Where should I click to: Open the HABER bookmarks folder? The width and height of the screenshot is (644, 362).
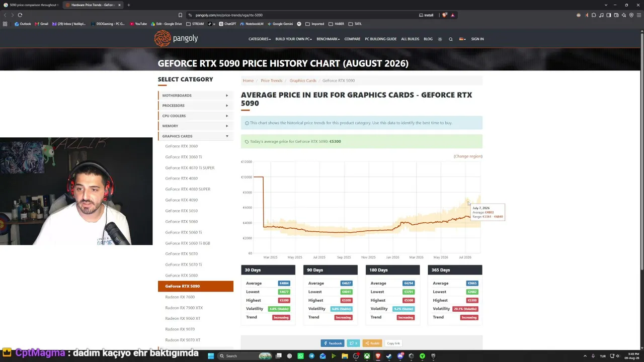tap(337, 24)
